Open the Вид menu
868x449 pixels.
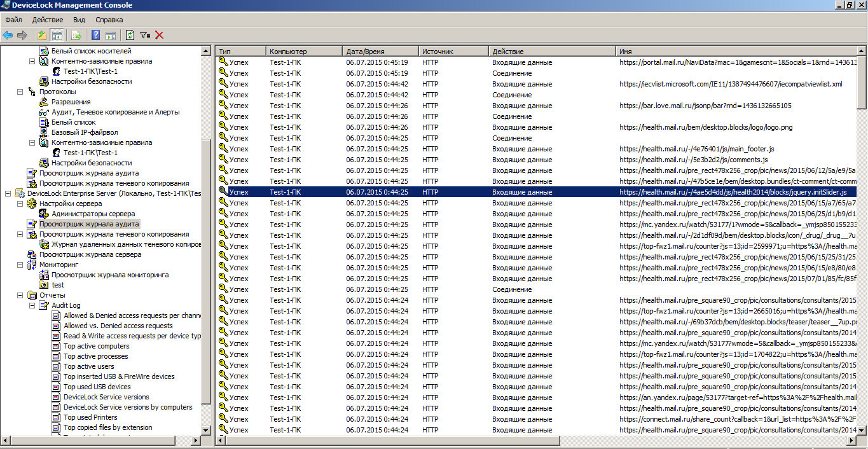tap(79, 20)
